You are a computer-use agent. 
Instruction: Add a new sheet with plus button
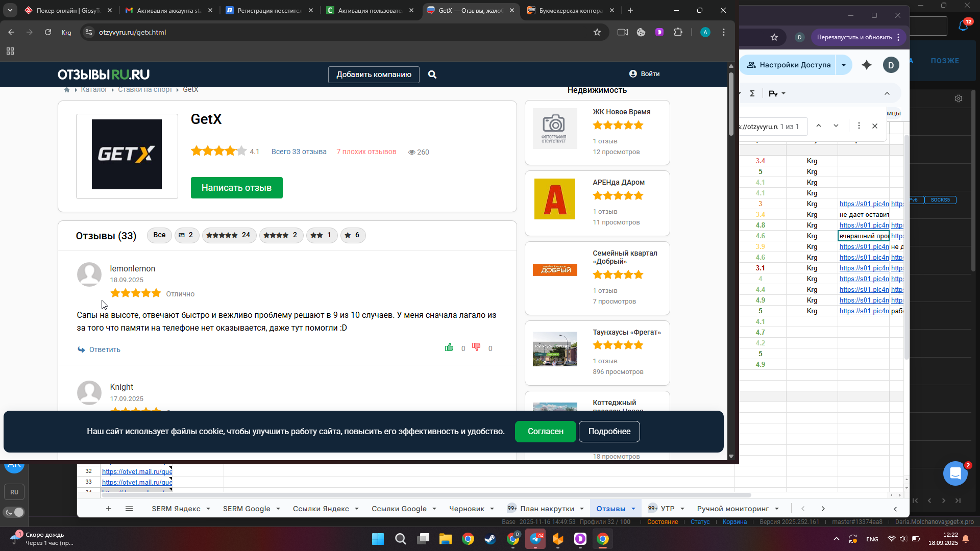(109, 509)
